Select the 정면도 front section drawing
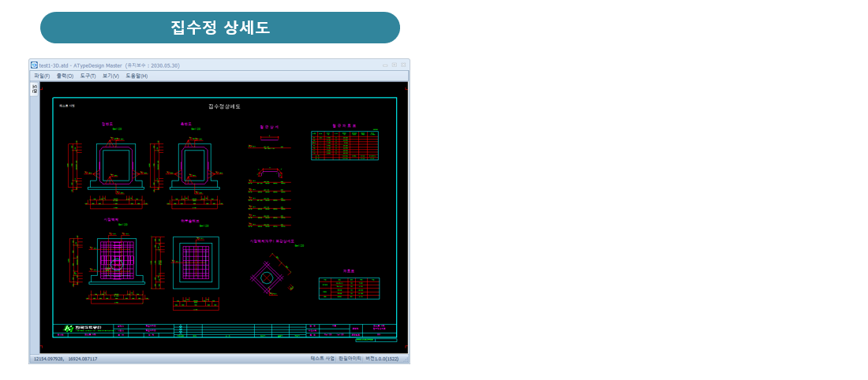868x380 pixels. [116, 166]
